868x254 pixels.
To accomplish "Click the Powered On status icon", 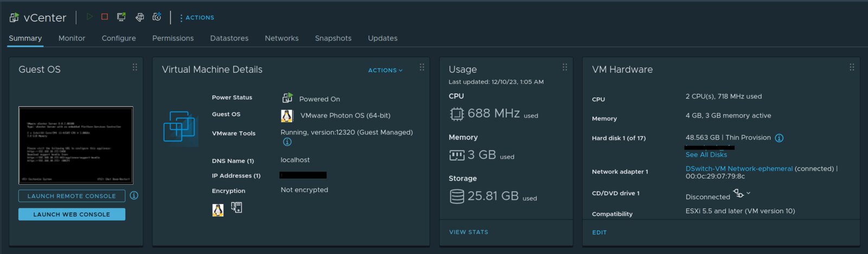I will (x=288, y=98).
